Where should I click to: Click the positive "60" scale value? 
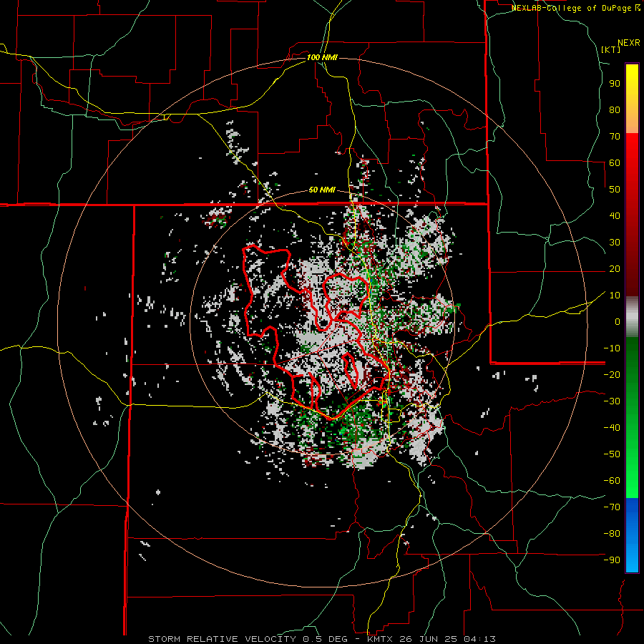pyautogui.click(x=615, y=163)
